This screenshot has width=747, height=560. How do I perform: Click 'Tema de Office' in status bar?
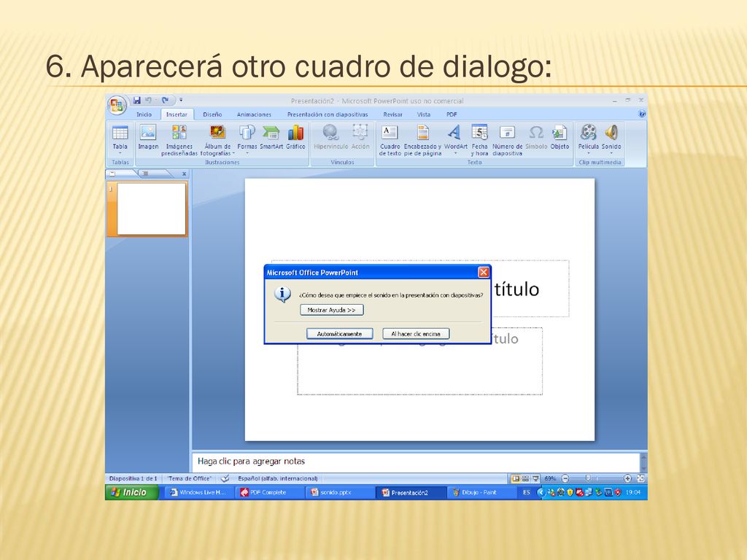[x=189, y=478]
